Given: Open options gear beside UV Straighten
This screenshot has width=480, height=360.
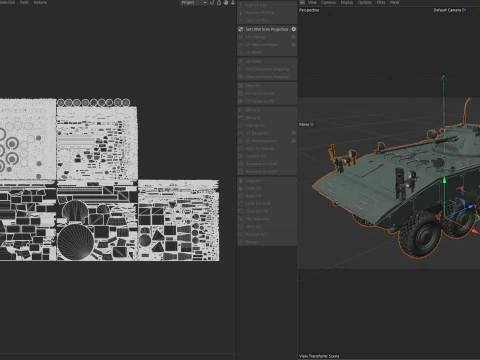Looking at the screenshot, I should (294, 133).
